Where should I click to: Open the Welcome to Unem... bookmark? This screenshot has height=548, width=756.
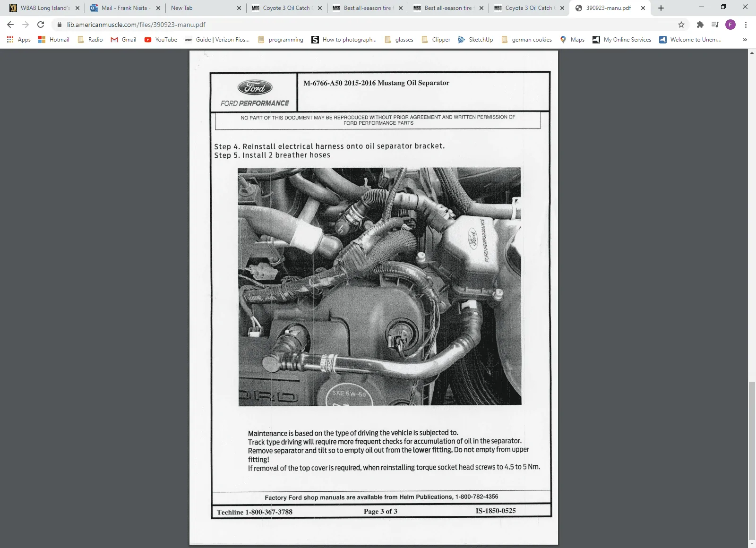point(690,40)
